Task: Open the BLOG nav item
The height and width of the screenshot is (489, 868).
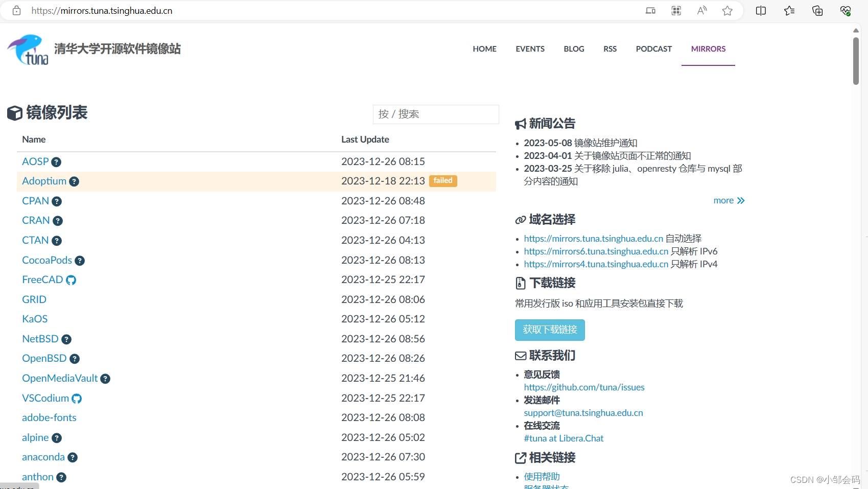Action: pyautogui.click(x=574, y=49)
